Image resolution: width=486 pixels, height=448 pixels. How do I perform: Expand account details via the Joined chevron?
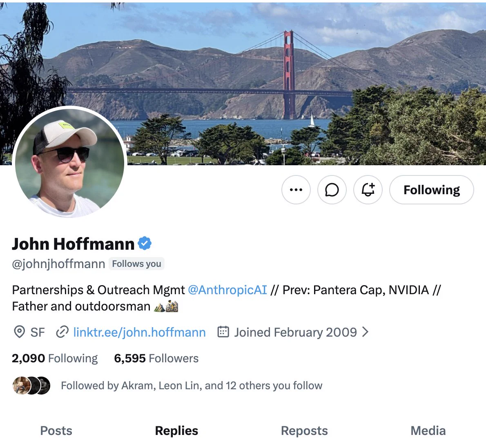pyautogui.click(x=366, y=332)
